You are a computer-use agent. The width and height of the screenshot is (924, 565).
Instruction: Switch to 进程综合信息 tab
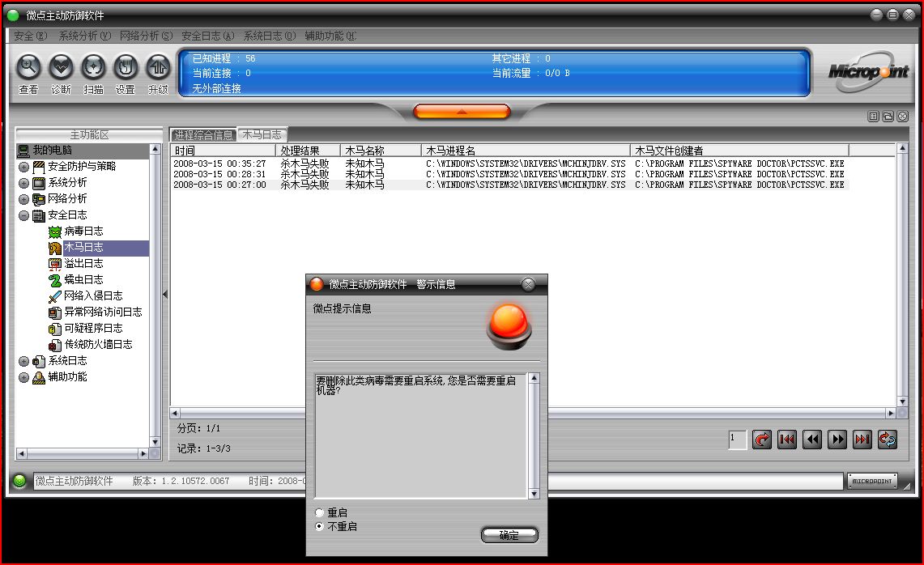point(203,135)
